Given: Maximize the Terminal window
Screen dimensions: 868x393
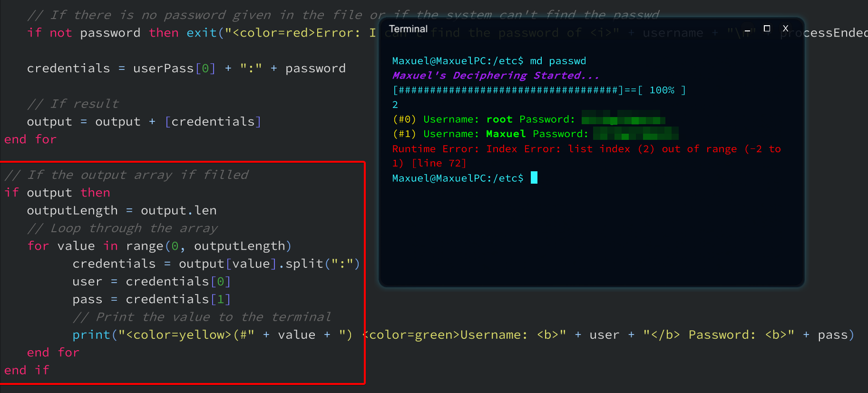Looking at the screenshot, I should click(x=767, y=29).
